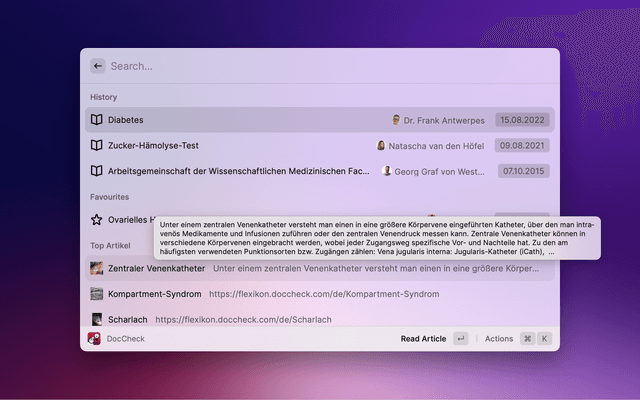
Task: Open the Zentraler Venenkatheter article thumbnail
Action: click(x=97, y=268)
